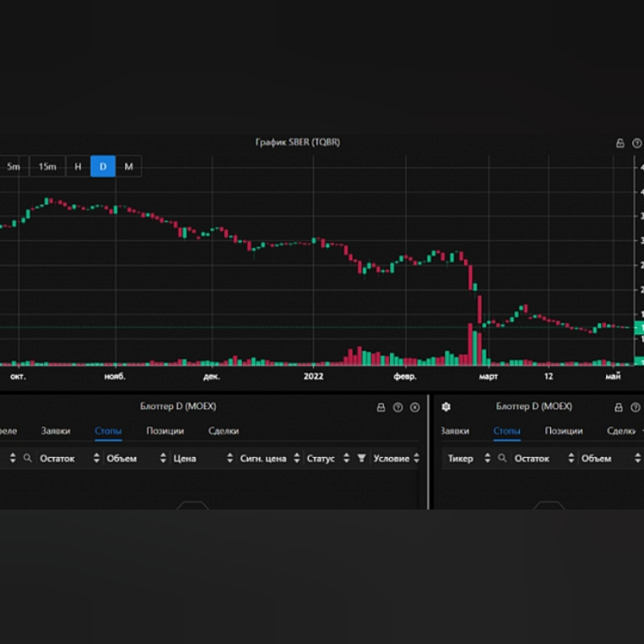644x644 pixels.
Task: Click the нояб. label on the time axis
Action: 115,376
